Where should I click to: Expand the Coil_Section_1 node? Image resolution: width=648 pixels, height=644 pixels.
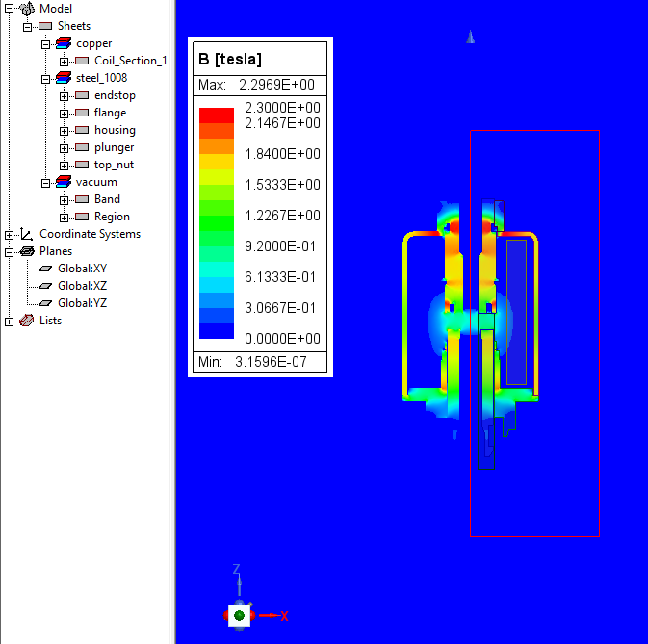coord(65,61)
